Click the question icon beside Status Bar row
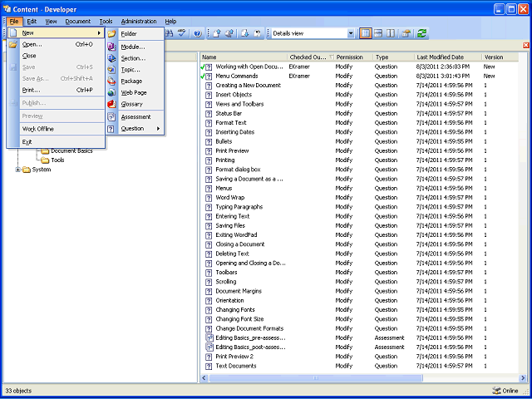 click(x=209, y=113)
